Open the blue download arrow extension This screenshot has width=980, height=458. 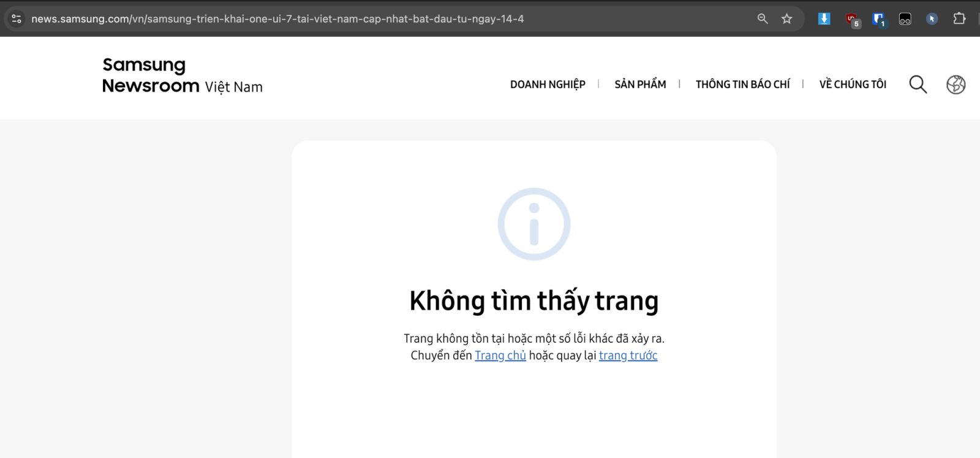(x=824, y=19)
